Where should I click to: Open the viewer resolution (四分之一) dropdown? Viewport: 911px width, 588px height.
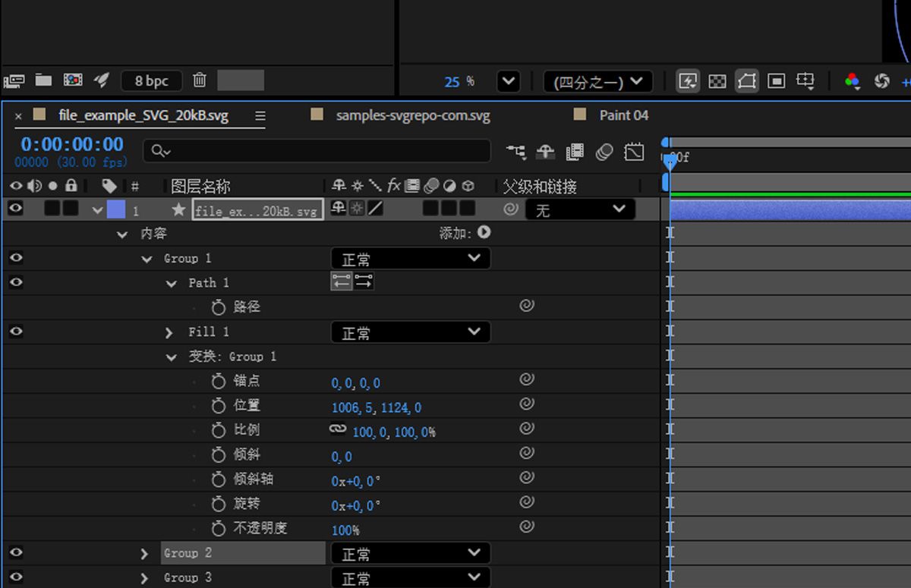point(598,81)
